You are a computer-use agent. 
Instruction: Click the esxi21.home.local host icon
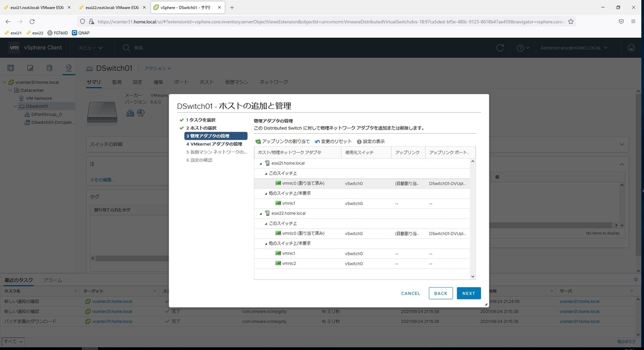pos(267,163)
